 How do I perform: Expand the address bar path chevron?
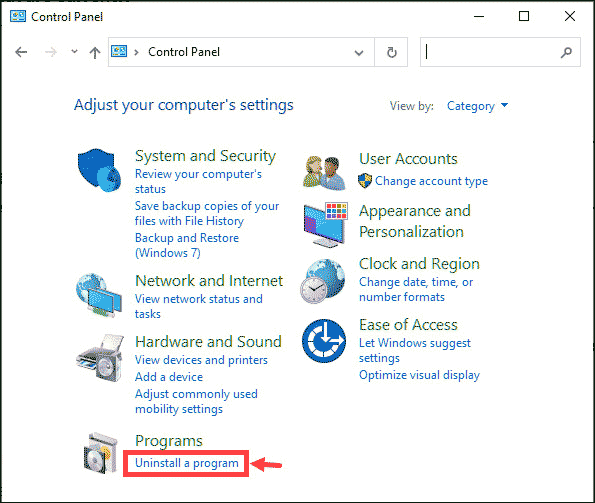[136, 52]
